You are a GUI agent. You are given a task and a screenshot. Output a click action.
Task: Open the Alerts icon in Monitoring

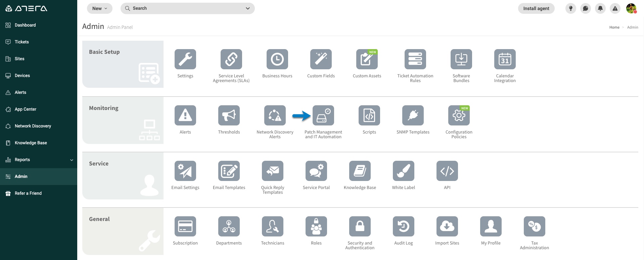coord(185,115)
